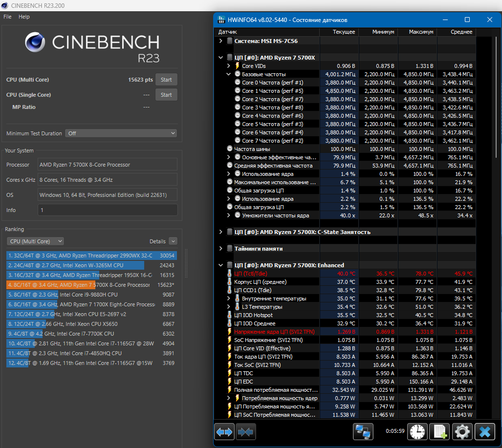This screenshot has width=502, height=448.
Task: Click Среднее column header
Action: pyautogui.click(x=457, y=32)
